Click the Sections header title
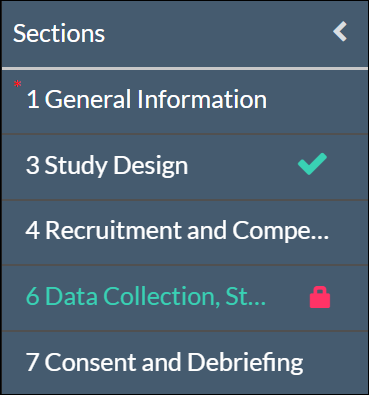Viewport: 369px width, 395px height. click(x=59, y=33)
